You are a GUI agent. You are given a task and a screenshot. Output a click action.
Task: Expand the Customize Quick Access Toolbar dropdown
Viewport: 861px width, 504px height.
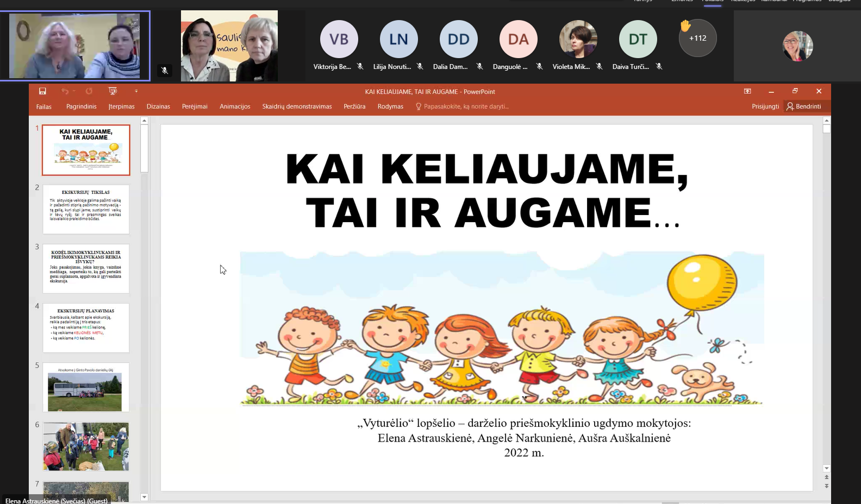point(136,91)
